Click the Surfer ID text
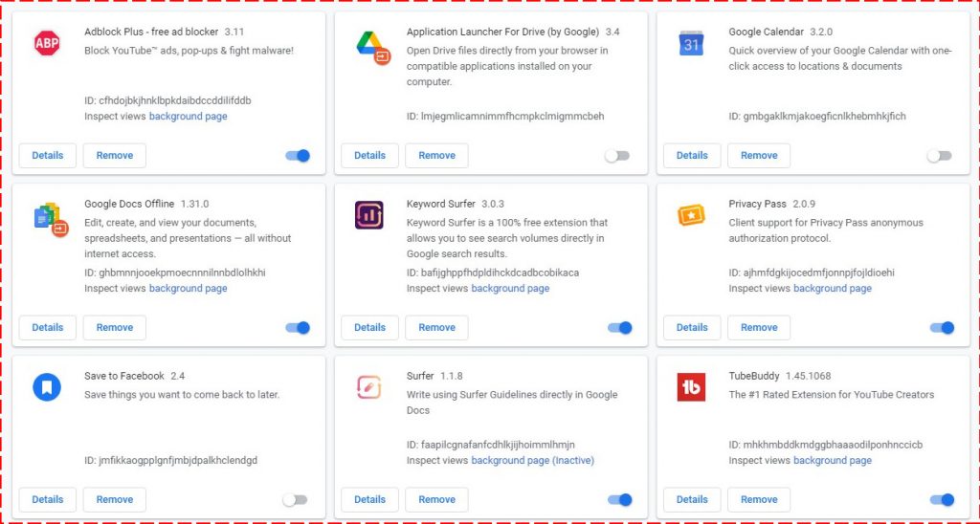Viewport: 980px width, 524px height. click(491, 445)
